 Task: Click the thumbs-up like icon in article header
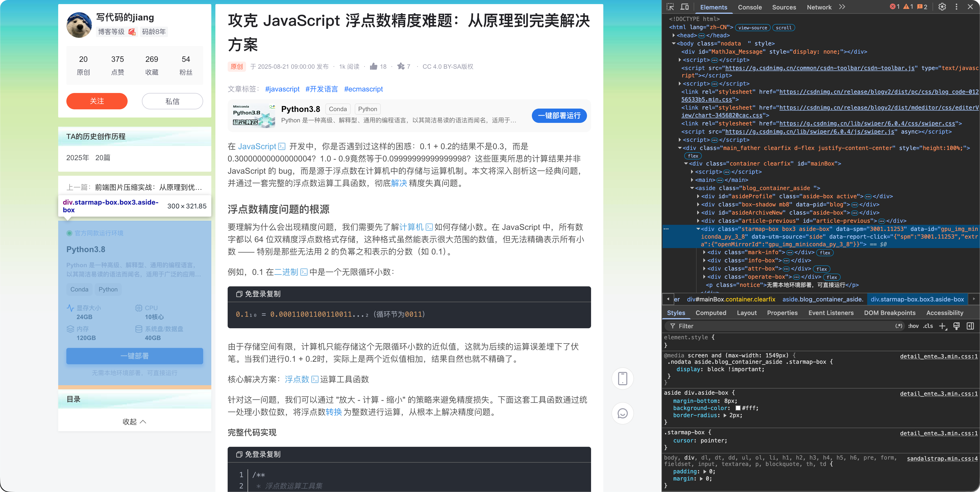pyautogui.click(x=374, y=66)
